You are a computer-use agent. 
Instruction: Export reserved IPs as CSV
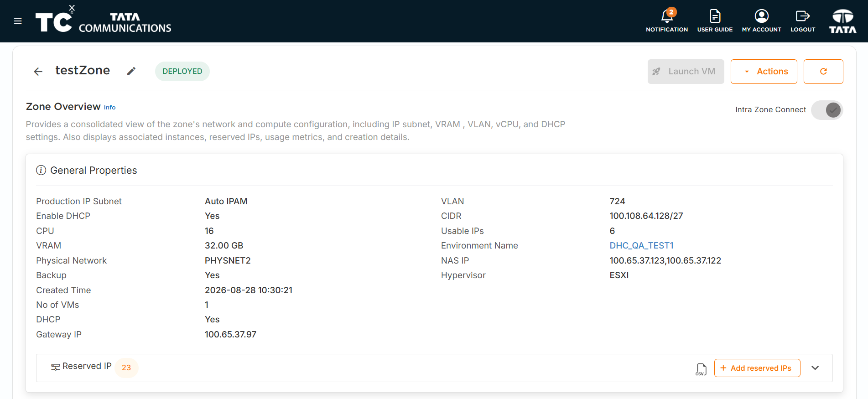tap(701, 369)
